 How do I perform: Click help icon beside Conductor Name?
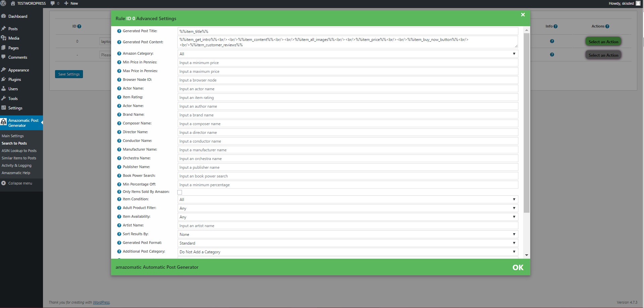click(119, 141)
